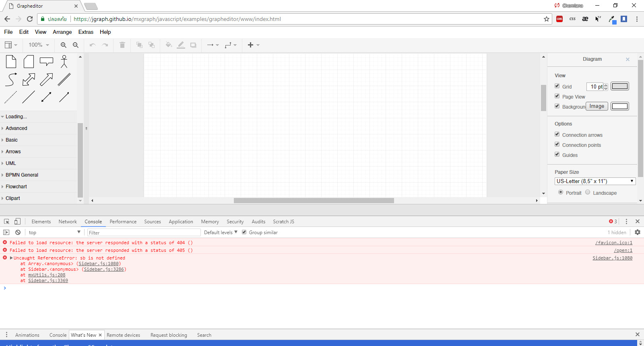This screenshot has height=346, width=644.
Task: Click the background Image button
Action: click(597, 106)
